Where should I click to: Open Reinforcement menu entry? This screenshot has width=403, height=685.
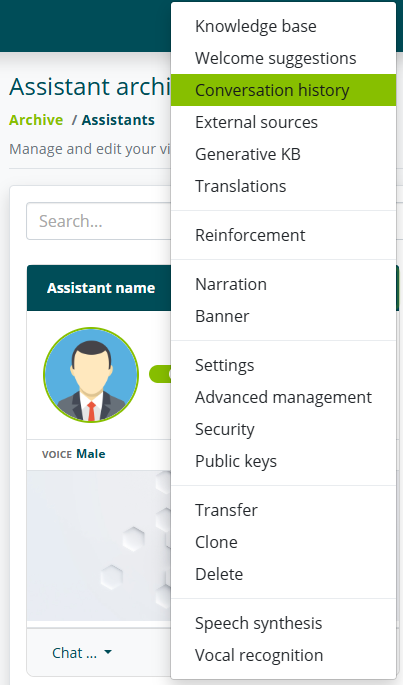(x=283, y=235)
